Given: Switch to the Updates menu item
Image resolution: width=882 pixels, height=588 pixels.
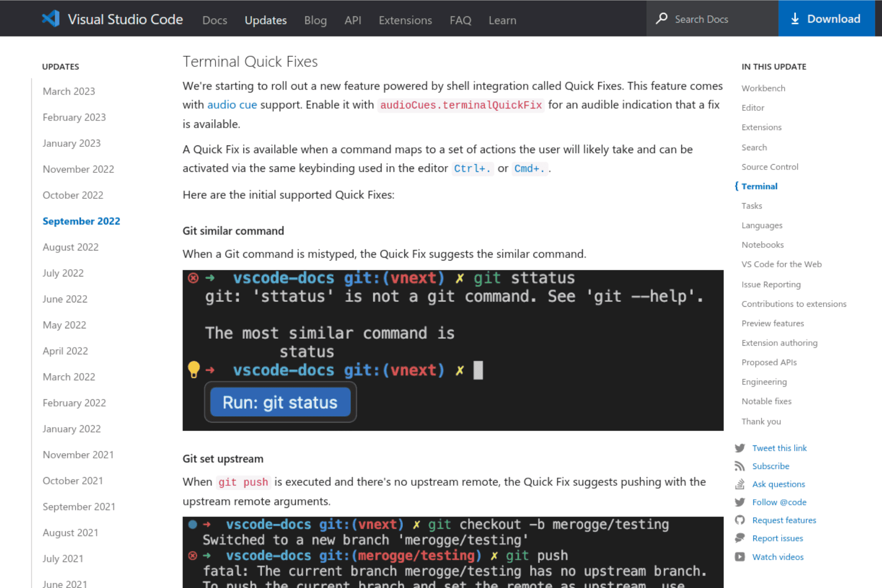Looking at the screenshot, I should (266, 20).
